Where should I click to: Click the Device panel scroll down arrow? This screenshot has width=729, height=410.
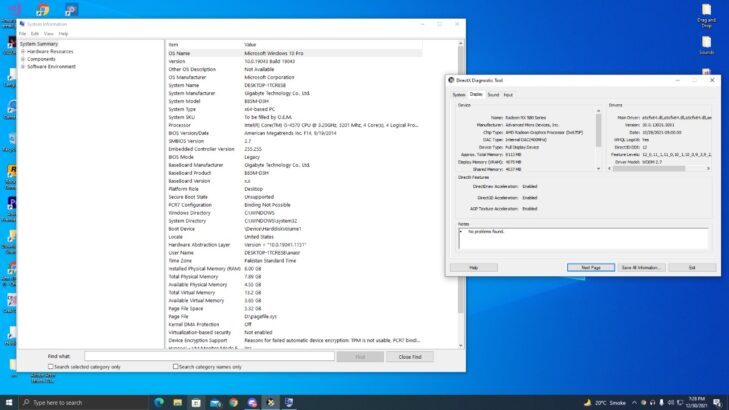(x=598, y=169)
